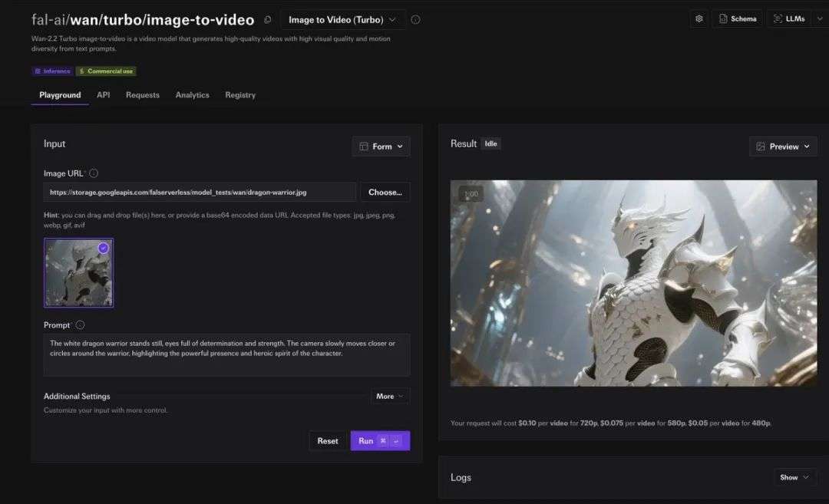This screenshot has width=829, height=504.
Task: Copy model name icon next to title
Action: click(x=268, y=19)
